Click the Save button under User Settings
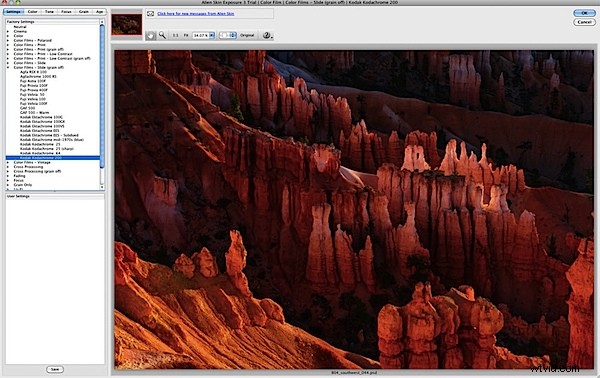The image size is (600, 378). coord(55,370)
